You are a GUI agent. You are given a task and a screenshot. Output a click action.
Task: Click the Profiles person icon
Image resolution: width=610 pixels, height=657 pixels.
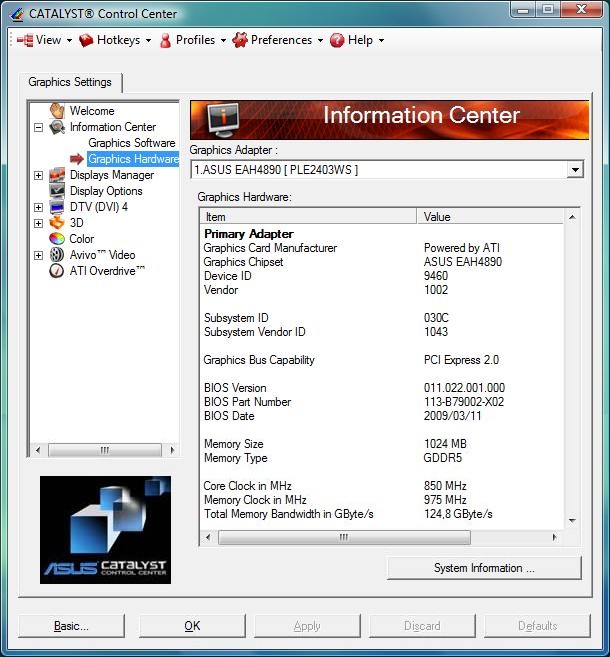pos(165,40)
